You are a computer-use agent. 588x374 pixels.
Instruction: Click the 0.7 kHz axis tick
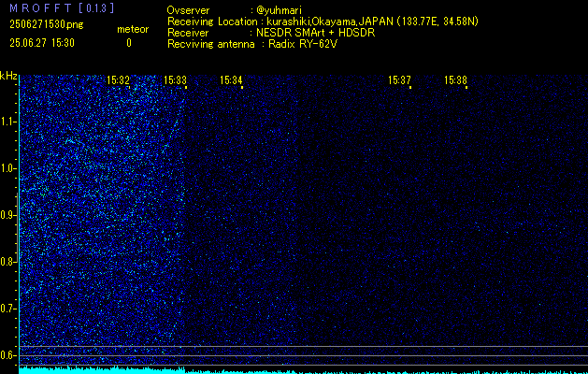[8, 309]
